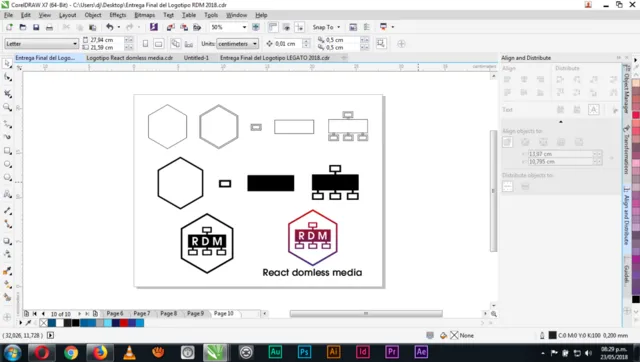Select the Zoom tool in toolbox
The height and width of the screenshot is (362, 640).
point(7,107)
